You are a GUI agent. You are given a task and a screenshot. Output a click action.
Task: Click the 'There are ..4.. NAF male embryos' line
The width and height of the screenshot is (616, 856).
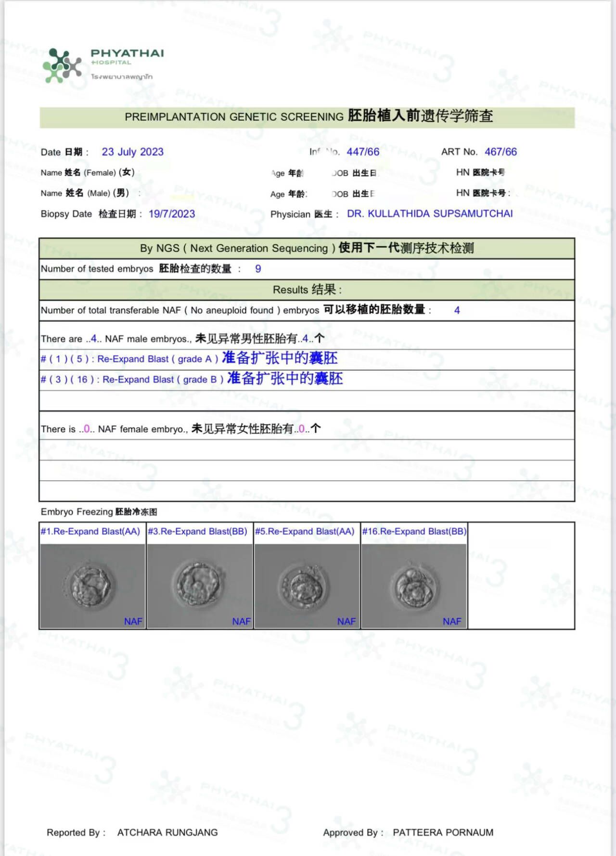[182, 339]
